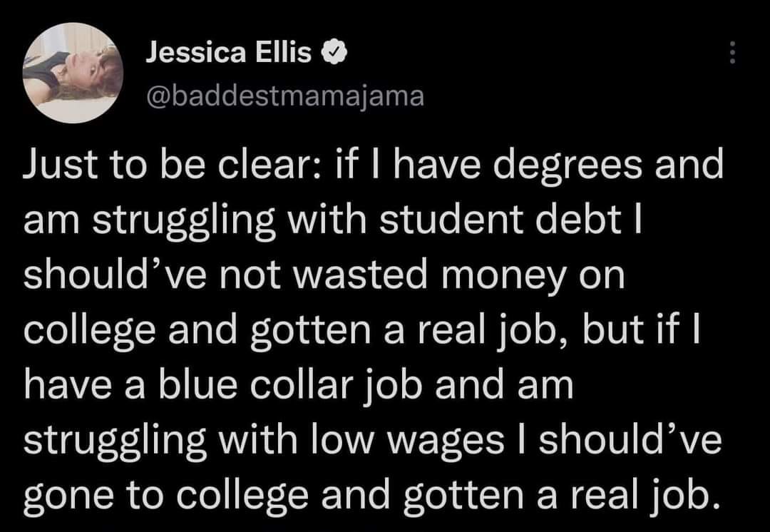Click the words 'gone to college' in last line
The width and height of the screenshot is (770, 532).
click(x=165, y=497)
